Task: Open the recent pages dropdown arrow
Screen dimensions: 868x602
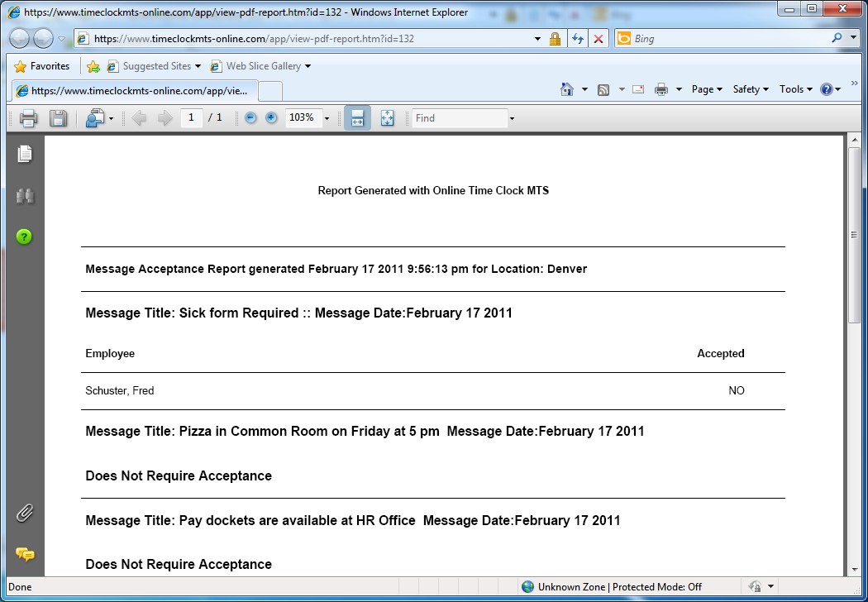Action: pyautogui.click(x=61, y=39)
